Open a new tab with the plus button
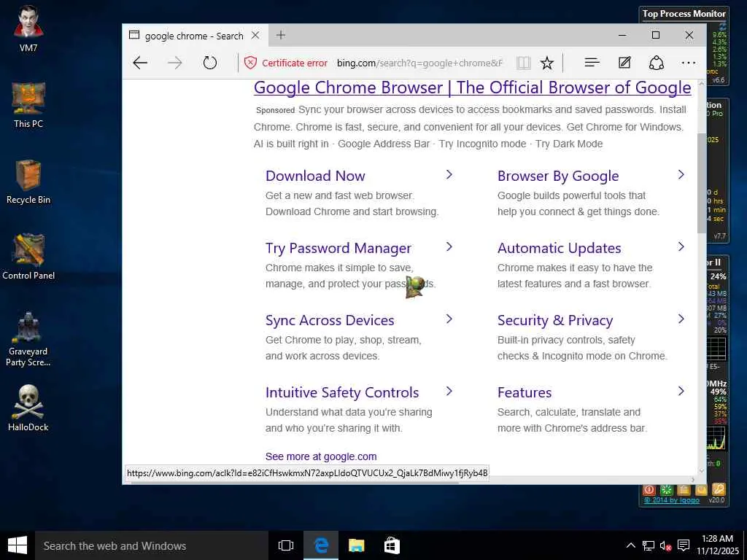Image resolution: width=747 pixels, height=560 pixels. (x=281, y=35)
